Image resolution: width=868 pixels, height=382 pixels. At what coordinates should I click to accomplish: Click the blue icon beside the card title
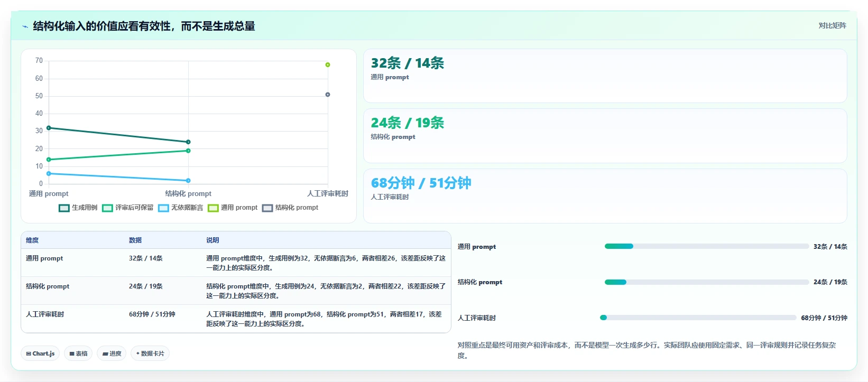[x=25, y=26]
